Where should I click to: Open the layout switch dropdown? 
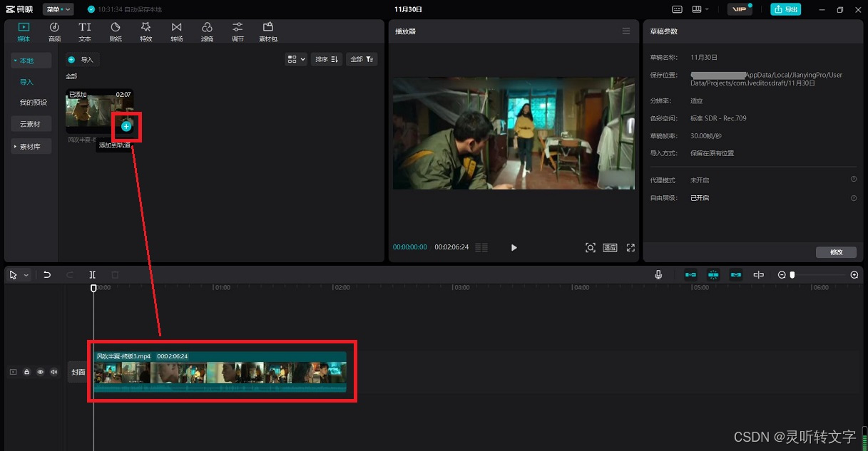[x=701, y=9]
